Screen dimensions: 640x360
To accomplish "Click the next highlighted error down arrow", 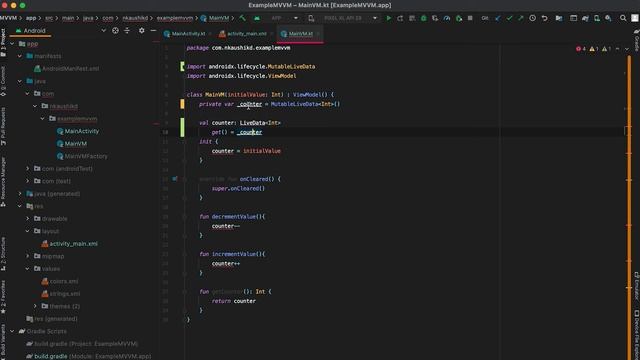I will [x=627, y=49].
